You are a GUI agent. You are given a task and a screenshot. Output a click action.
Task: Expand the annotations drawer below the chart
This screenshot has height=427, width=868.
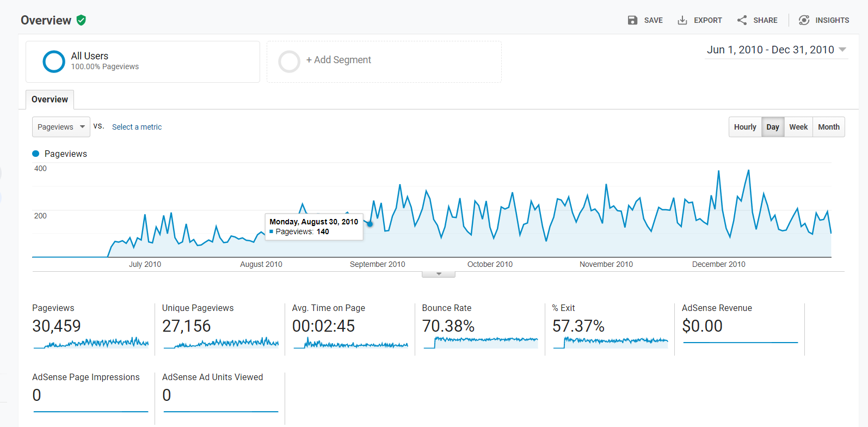(439, 274)
